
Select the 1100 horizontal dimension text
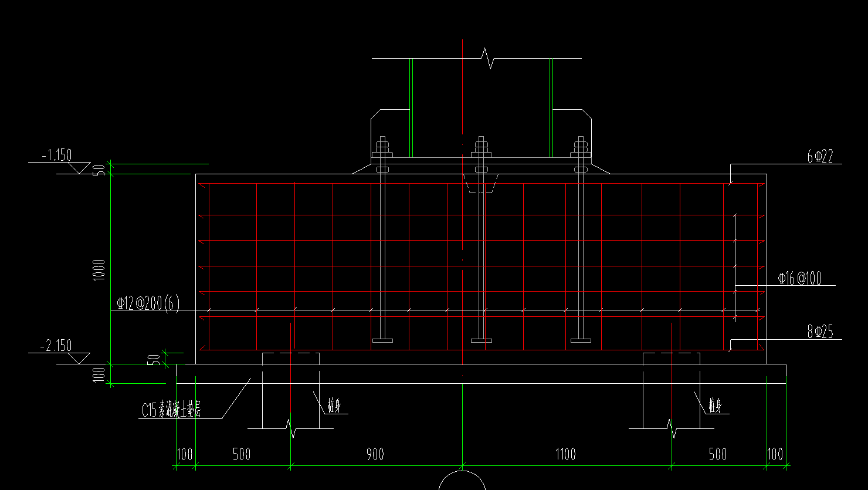[x=565, y=454]
